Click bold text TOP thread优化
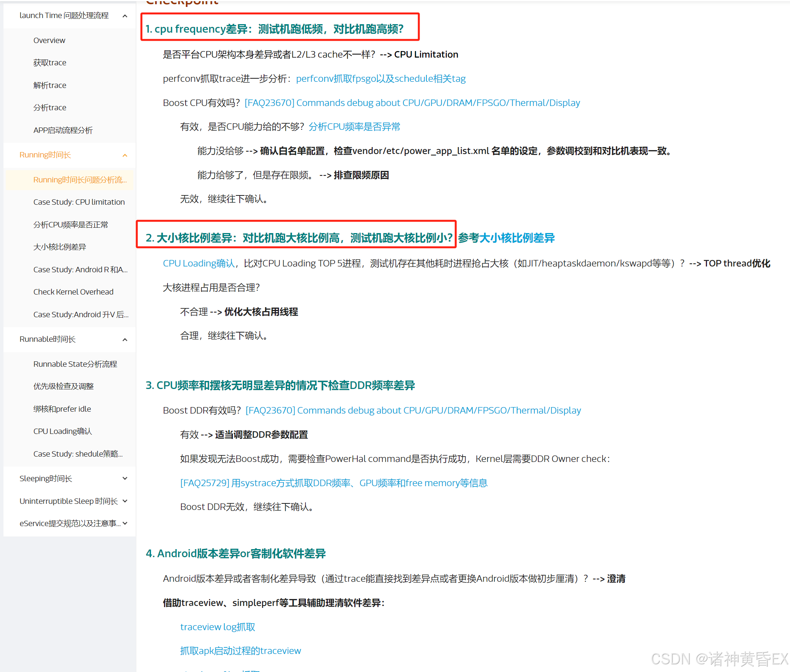 tap(737, 263)
